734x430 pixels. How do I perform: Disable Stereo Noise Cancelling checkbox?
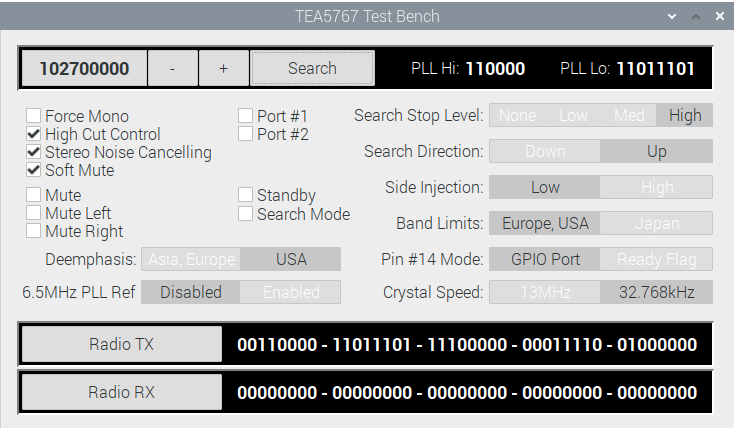pyautogui.click(x=34, y=152)
